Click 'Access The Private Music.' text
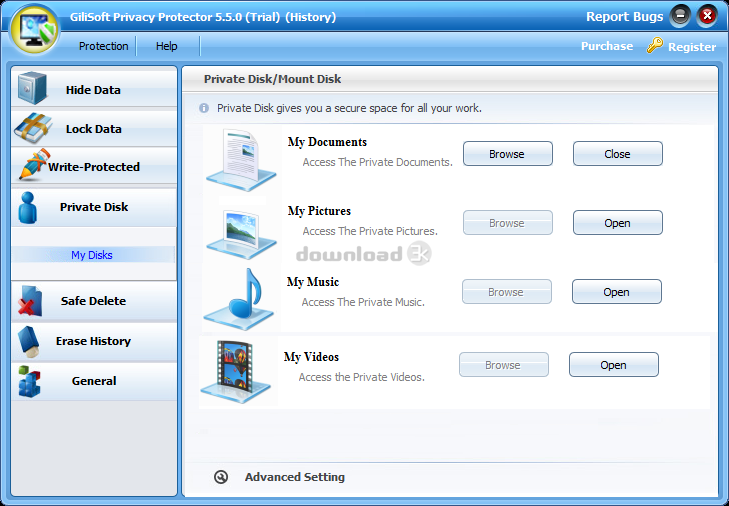Image resolution: width=729 pixels, height=506 pixels. 363,302
